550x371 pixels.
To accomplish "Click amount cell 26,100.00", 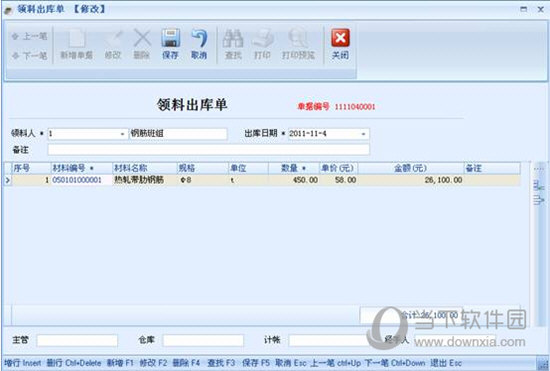I will [x=411, y=180].
